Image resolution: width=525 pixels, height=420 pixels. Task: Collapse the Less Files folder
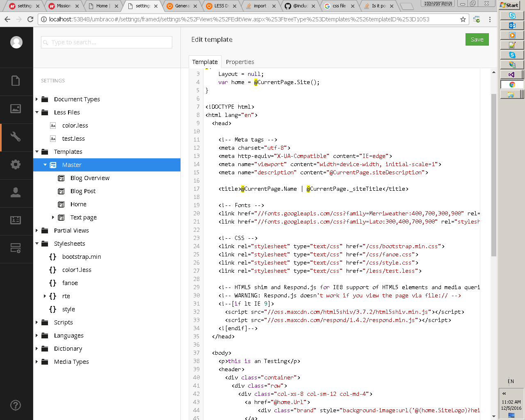[37, 112]
